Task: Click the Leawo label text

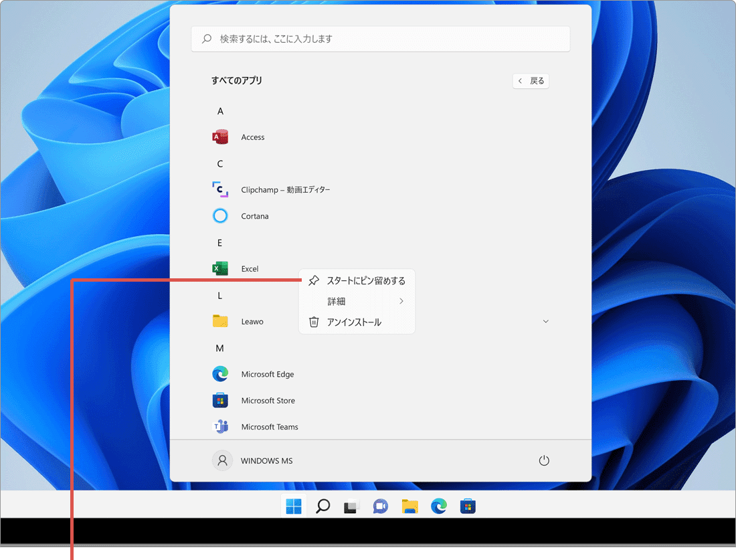Action: [252, 322]
